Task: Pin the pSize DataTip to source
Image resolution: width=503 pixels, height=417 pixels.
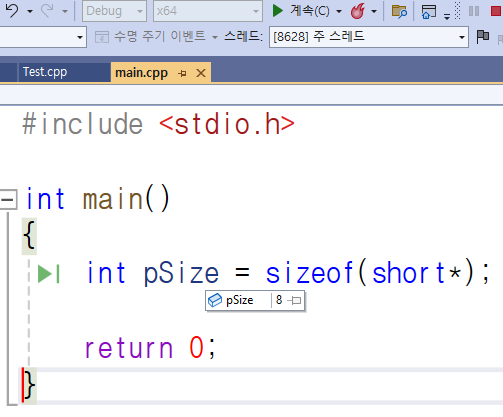Action: (295, 300)
